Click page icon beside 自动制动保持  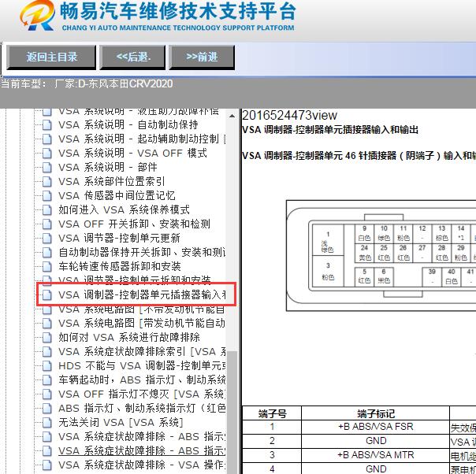[47, 124]
